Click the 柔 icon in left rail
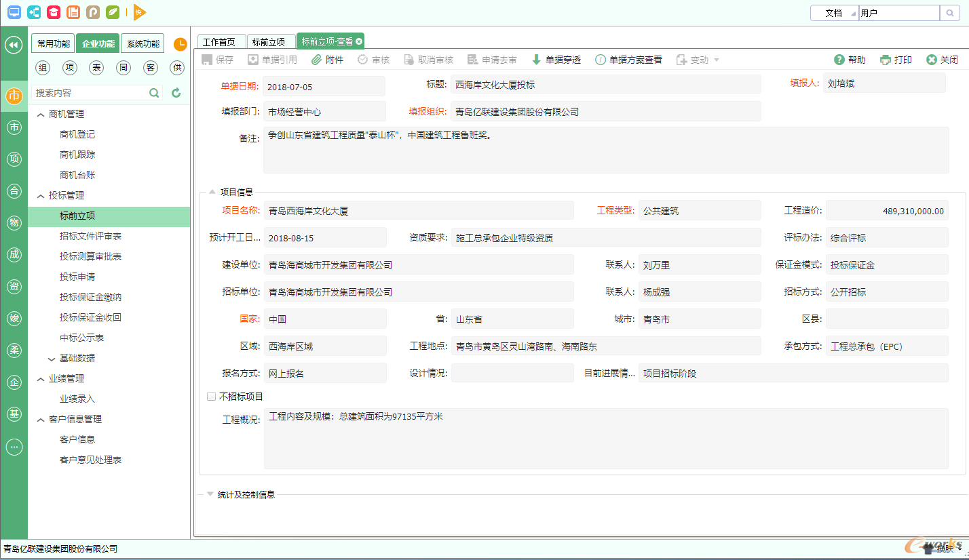This screenshot has height=560, width=969. [14, 350]
